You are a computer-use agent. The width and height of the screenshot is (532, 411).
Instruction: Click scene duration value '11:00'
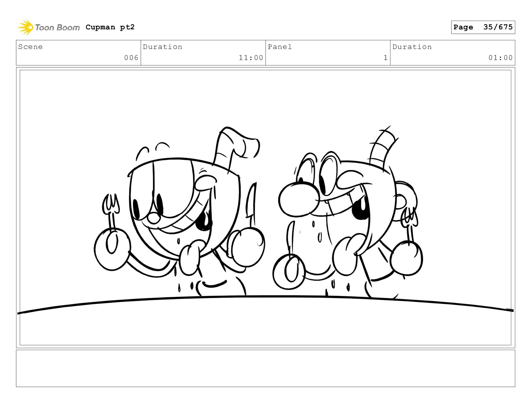pos(251,58)
